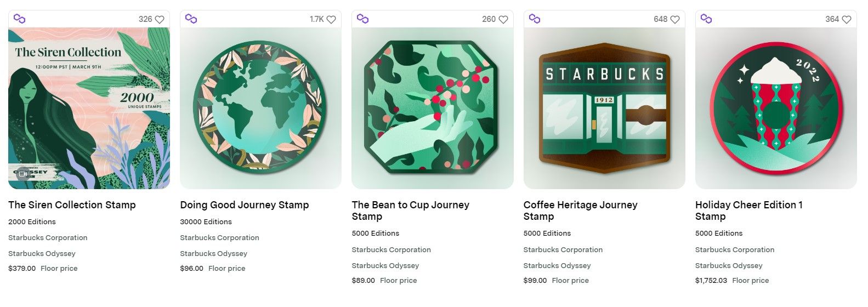This screenshot has height=307, width=868.
Task: Click Polygon chain icon on Bean to Cup card
Action: (x=362, y=19)
